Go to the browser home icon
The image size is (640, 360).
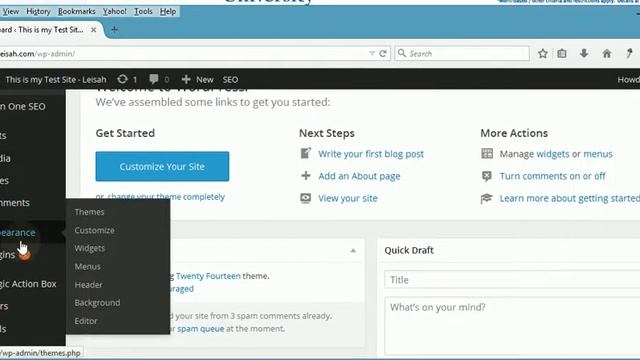coord(607,53)
